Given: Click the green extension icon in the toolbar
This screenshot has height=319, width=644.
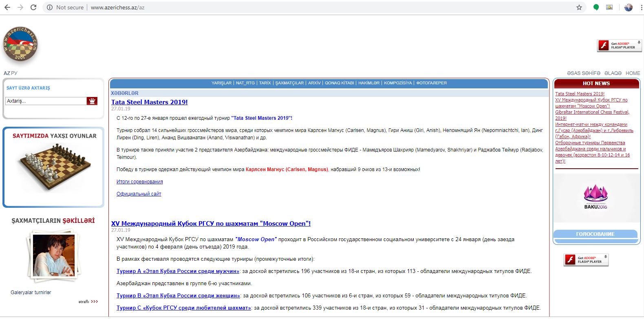Looking at the screenshot, I should 596,7.
